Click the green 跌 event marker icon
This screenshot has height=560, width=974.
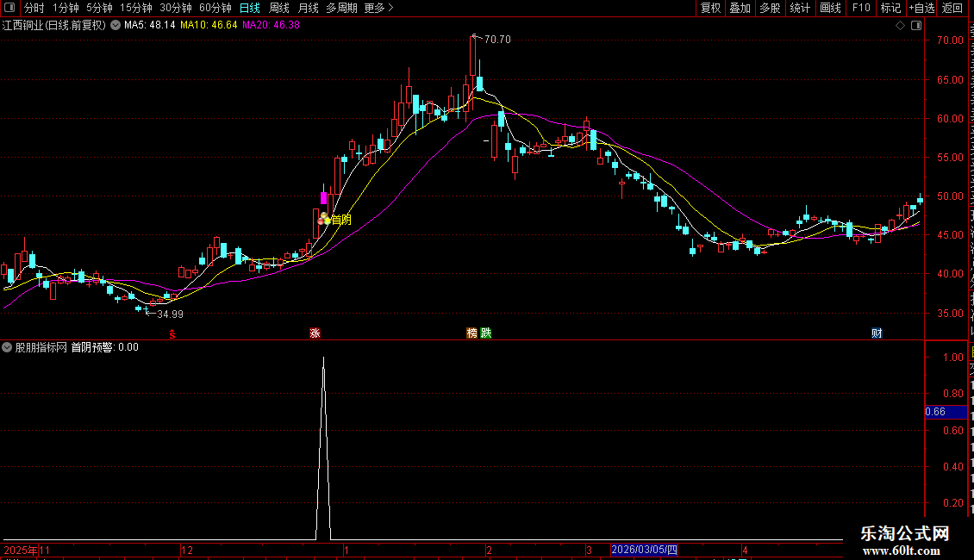point(486,333)
